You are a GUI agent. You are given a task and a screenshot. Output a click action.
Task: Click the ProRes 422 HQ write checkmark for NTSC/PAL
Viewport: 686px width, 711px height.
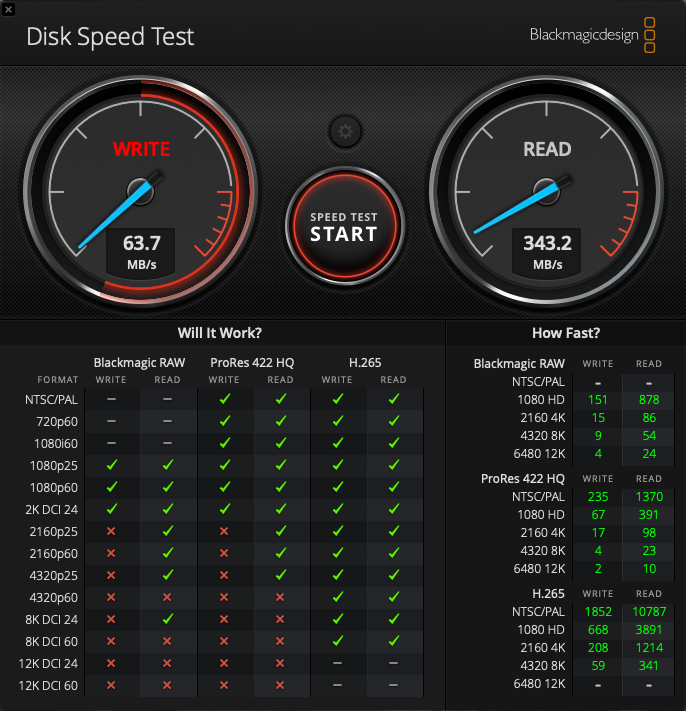(224, 399)
